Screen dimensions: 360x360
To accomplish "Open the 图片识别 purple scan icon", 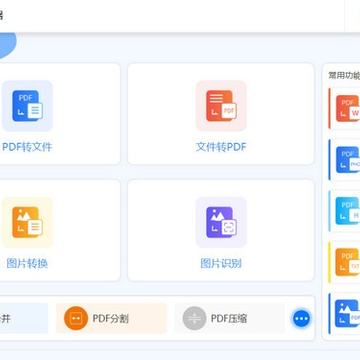I will 221,222.
